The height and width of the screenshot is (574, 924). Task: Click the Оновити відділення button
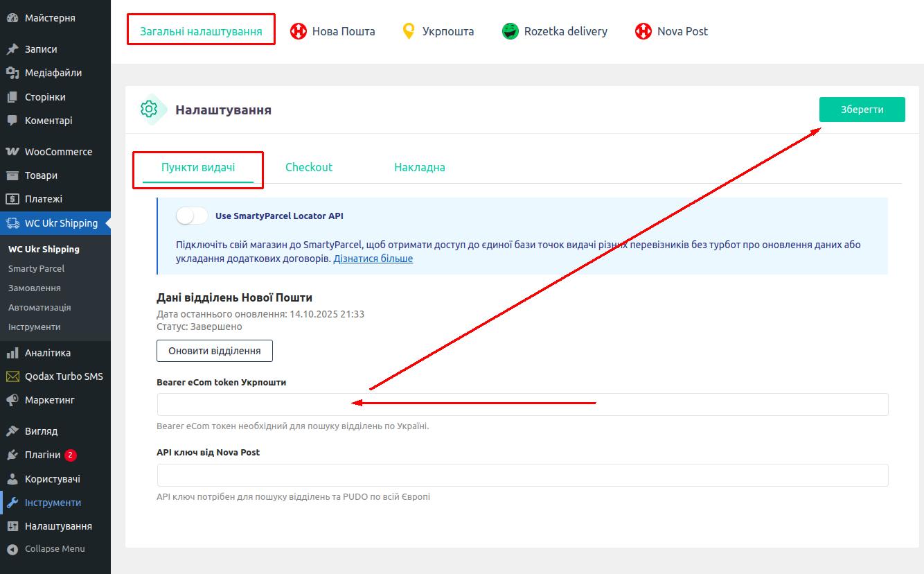[x=215, y=351]
